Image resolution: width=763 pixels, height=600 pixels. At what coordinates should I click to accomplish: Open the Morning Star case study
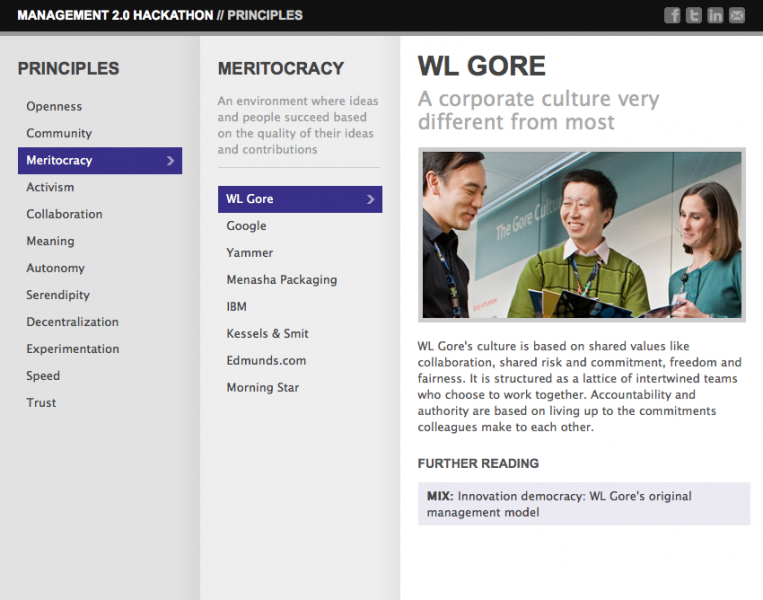click(x=263, y=388)
